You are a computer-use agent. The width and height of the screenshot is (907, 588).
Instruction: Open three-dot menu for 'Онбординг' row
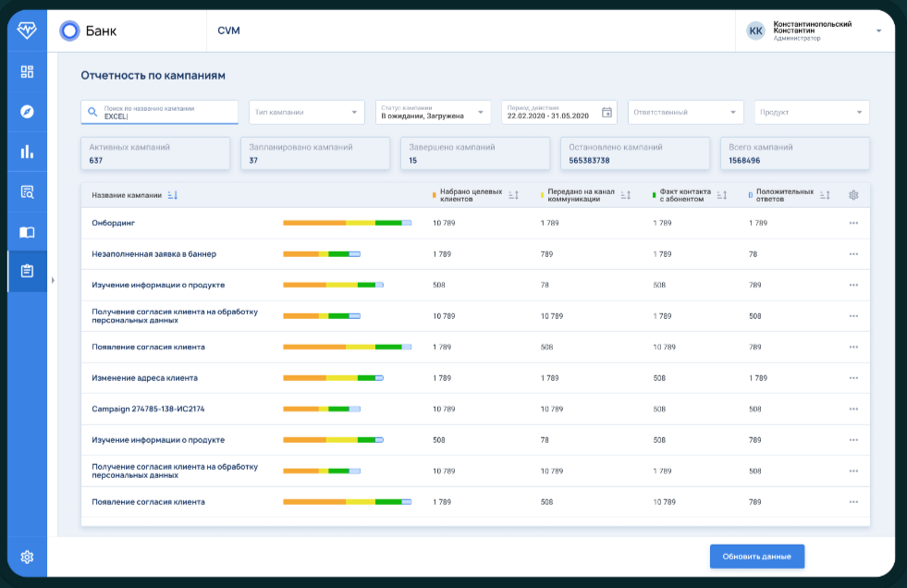853,223
